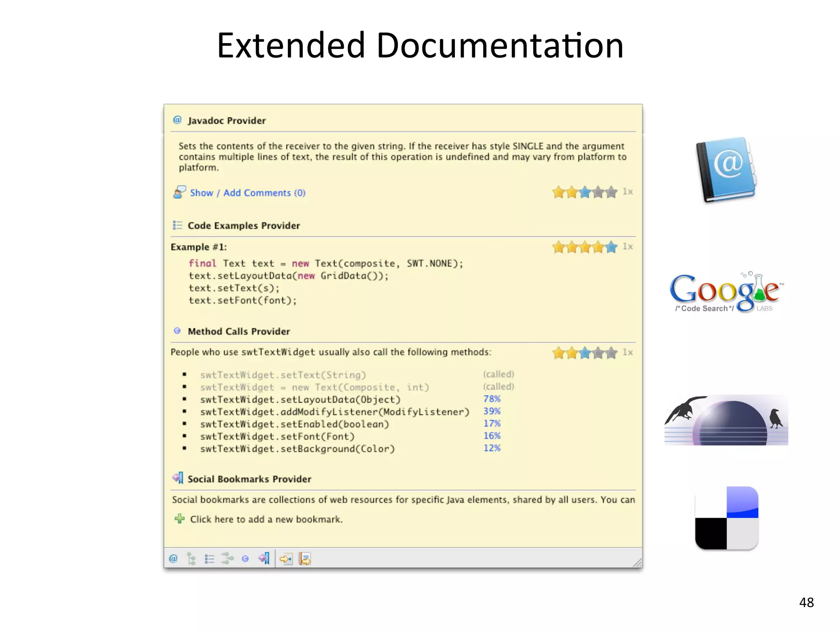Image resolution: width=840 pixels, height=630 pixels.
Task: Rate Javadoc section with the fifth star
Action: 611,192
